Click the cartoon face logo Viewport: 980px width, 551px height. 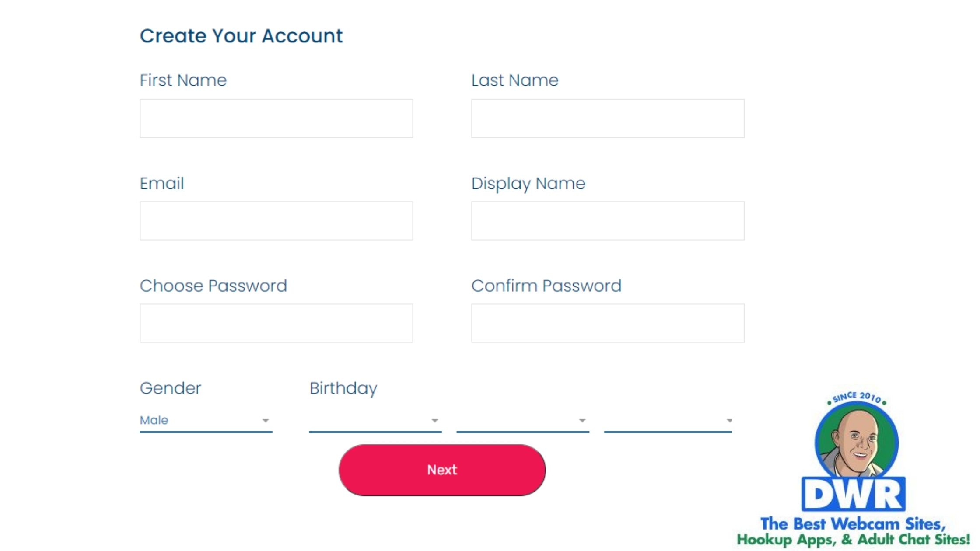857,443
